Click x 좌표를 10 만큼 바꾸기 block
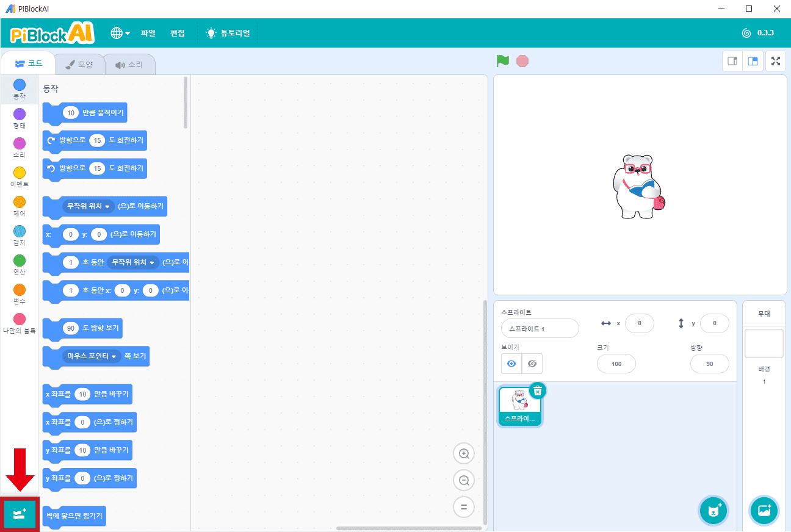This screenshot has height=532, width=791. pos(87,394)
